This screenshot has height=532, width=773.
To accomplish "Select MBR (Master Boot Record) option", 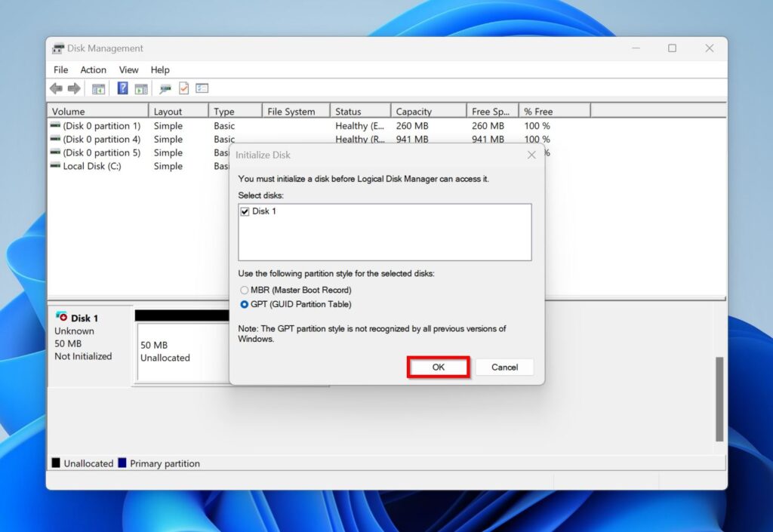I will coord(244,291).
